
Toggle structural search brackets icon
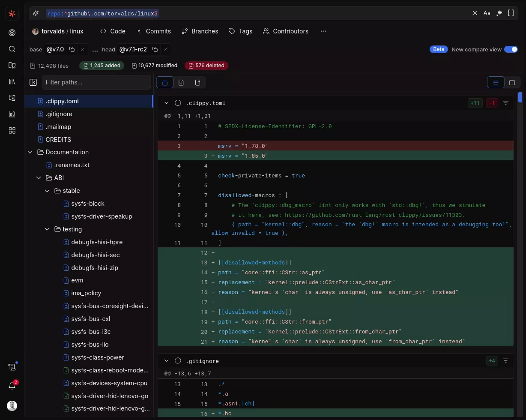click(x=511, y=13)
